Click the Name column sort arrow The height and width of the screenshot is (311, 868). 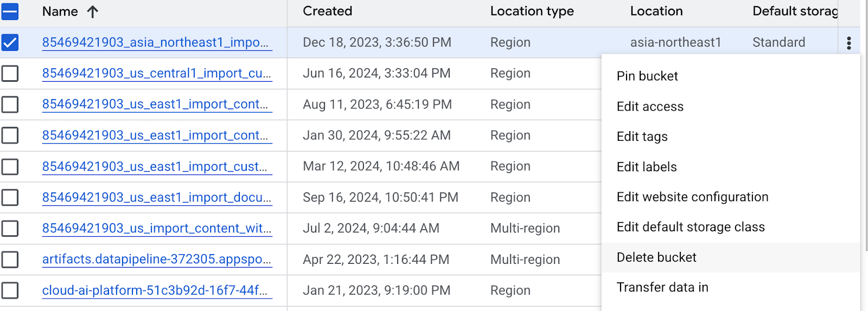tap(93, 11)
